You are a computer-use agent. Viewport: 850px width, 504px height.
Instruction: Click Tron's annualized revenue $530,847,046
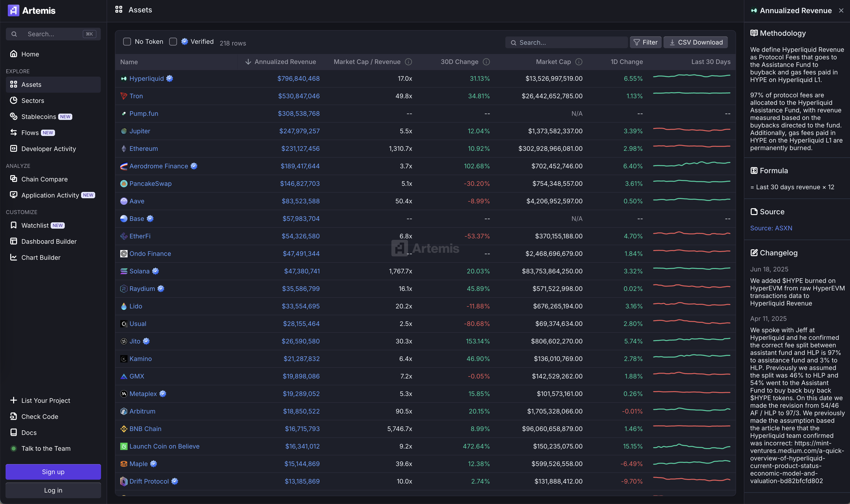tap(299, 96)
